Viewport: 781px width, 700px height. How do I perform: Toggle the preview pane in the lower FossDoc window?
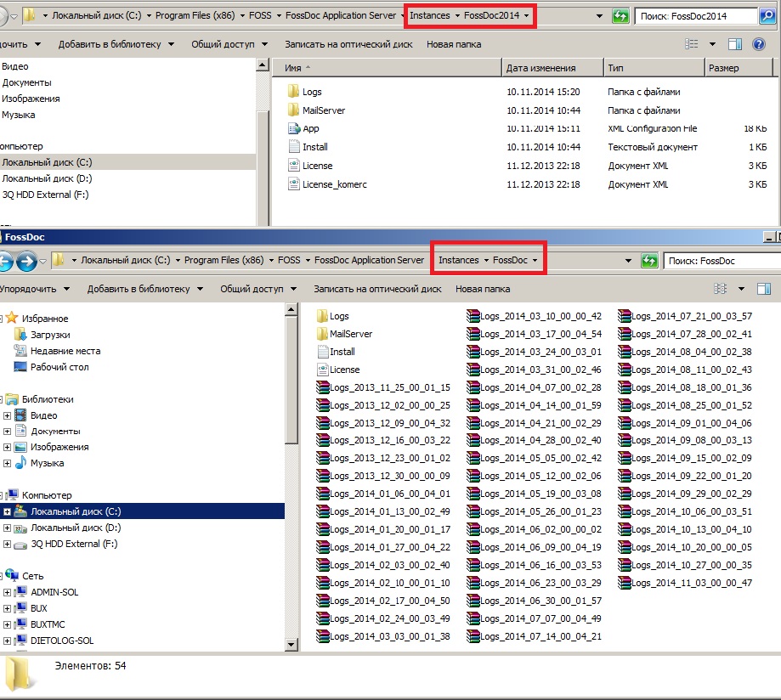click(x=763, y=289)
